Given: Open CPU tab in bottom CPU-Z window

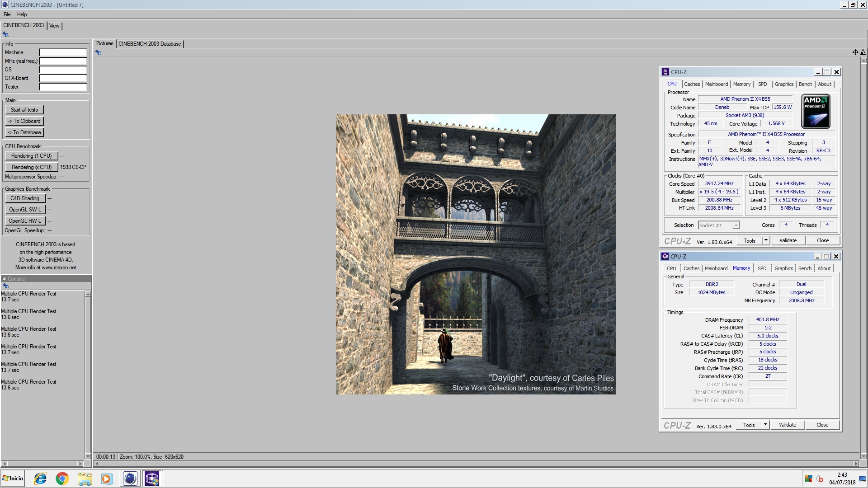Looking at the screenshot, I should click(x=671, y=268).
